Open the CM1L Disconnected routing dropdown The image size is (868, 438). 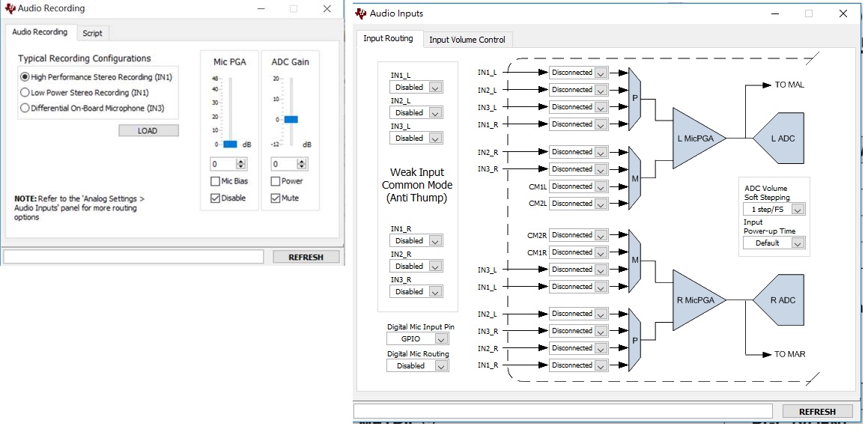578,186
